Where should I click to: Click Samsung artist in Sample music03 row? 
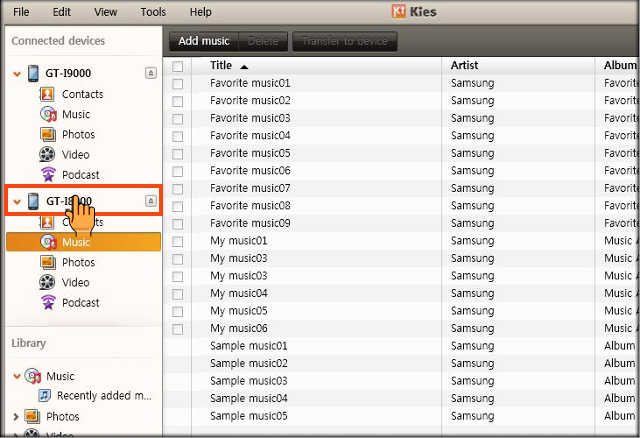pyautogui.click(x=472, y=381)
